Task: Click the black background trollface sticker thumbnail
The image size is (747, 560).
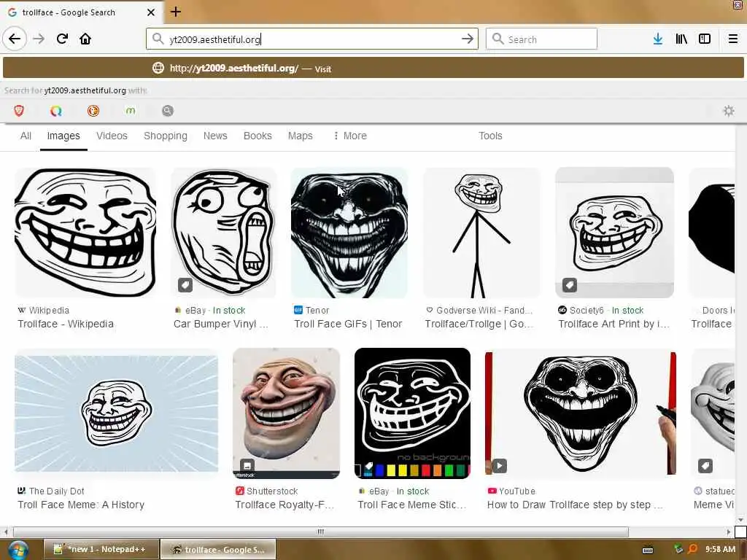Action: (413, 413)
